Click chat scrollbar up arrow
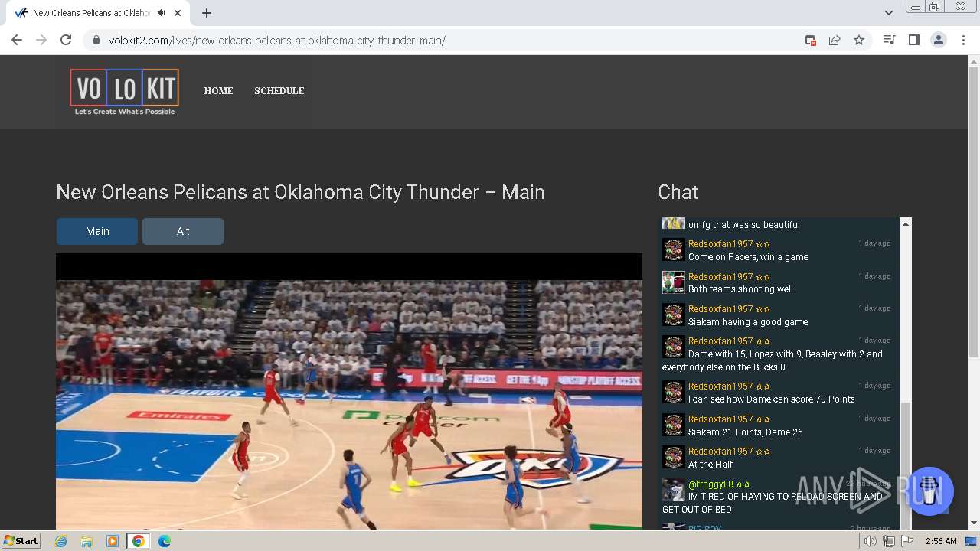This screenshot has width=980, height=551. click(x=906, y=224)
